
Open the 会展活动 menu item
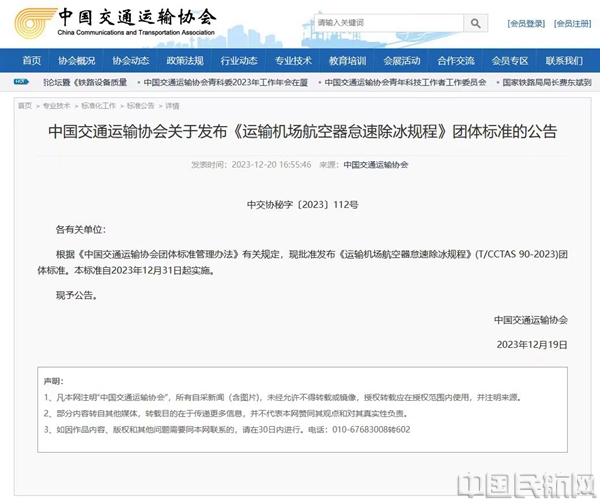[402, 60]
